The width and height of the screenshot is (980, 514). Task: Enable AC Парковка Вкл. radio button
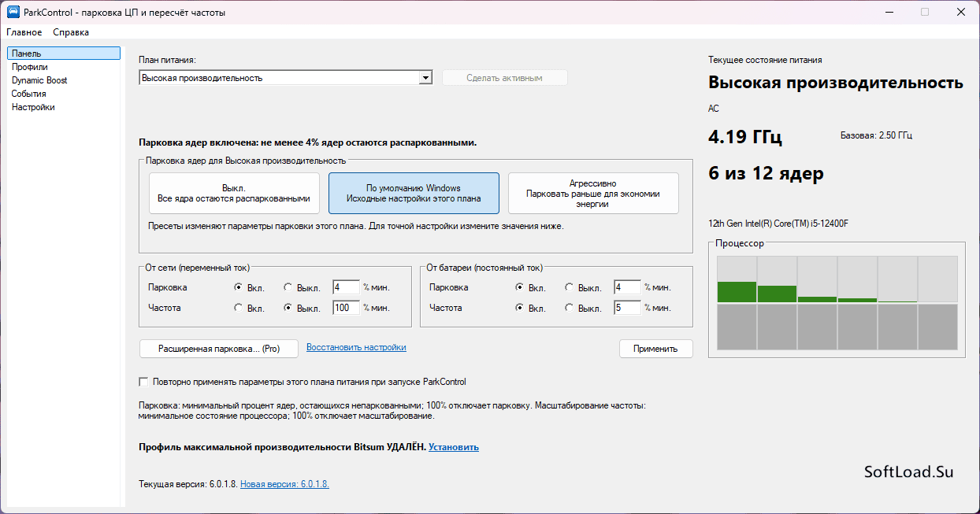tap(239, 287)
